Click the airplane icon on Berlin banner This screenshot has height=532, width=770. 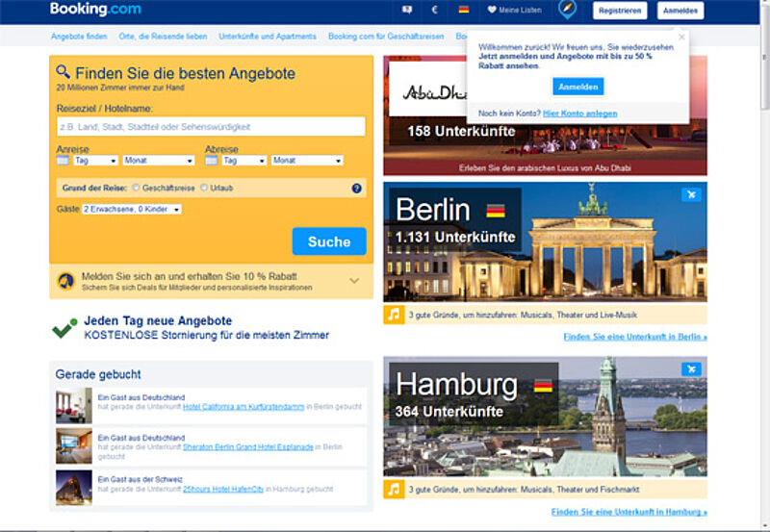pyautogui.click(x=690, y=195)
